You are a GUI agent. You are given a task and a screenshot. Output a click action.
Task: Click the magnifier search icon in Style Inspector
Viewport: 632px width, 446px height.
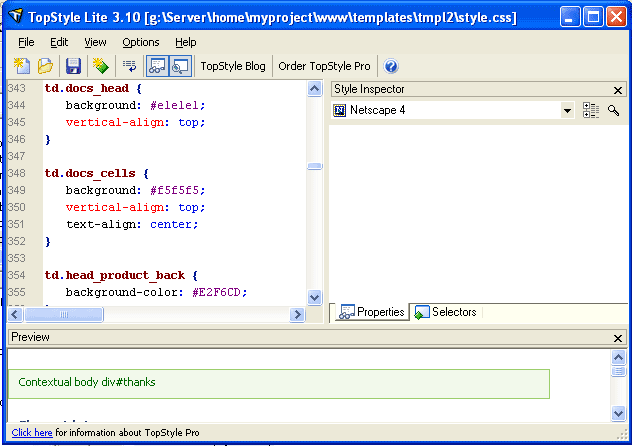613,110
